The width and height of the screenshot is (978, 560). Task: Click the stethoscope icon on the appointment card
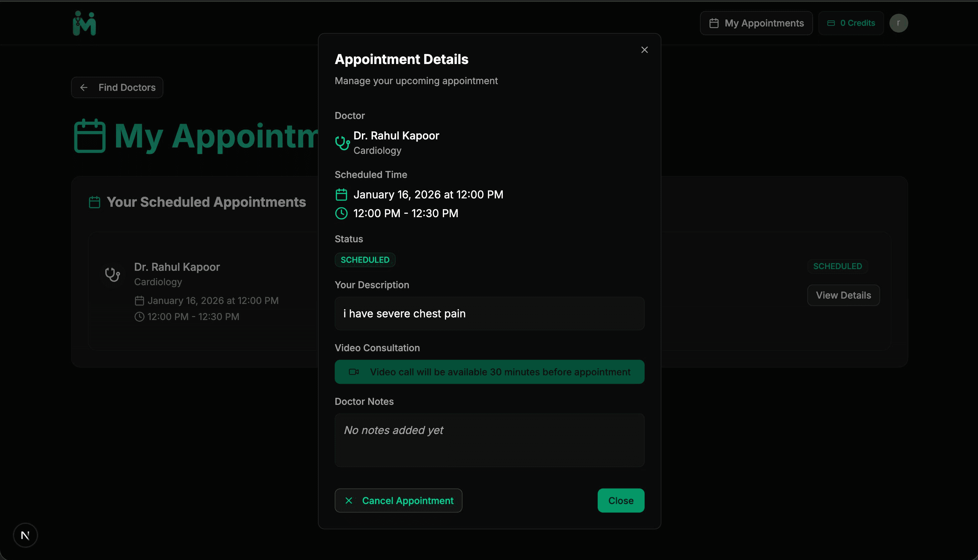click(112, 274)
